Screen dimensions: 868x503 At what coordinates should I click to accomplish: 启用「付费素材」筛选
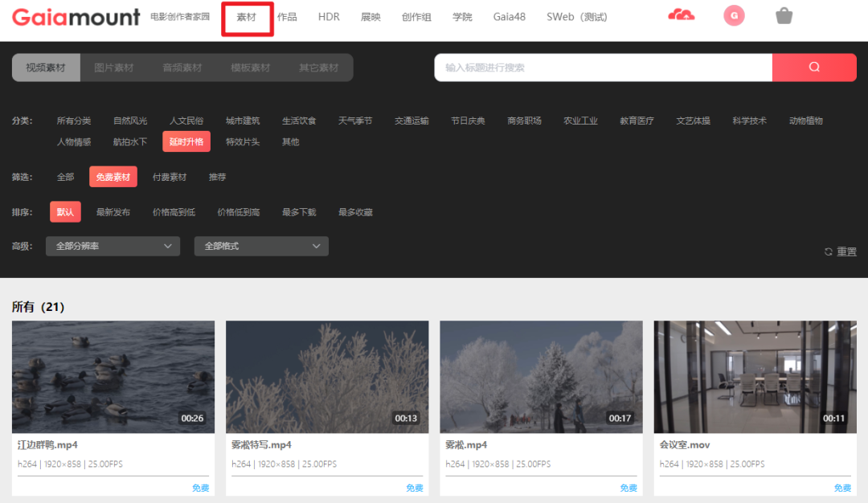coord(170,176)
